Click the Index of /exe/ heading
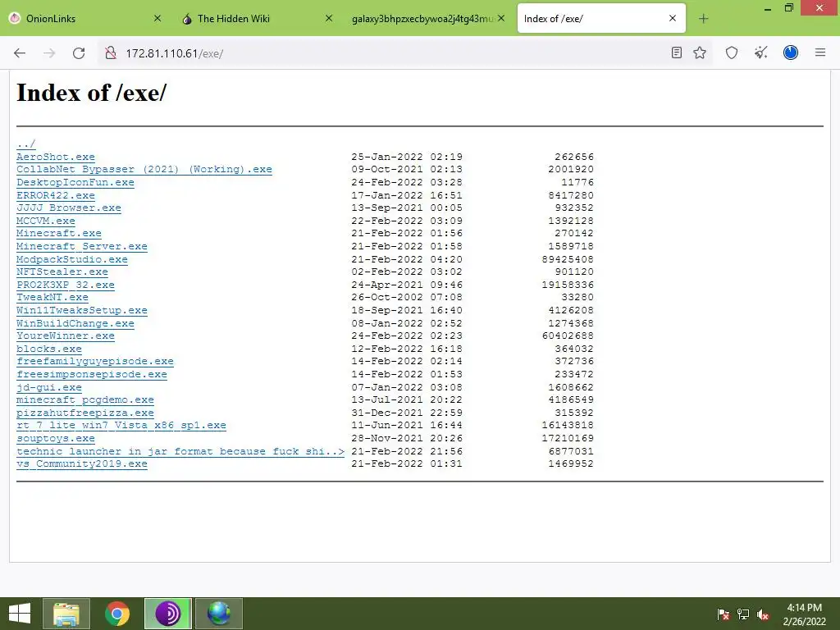The width and height of the screenshot is (840, 630). pyautogui.click(x=92, y=93)
